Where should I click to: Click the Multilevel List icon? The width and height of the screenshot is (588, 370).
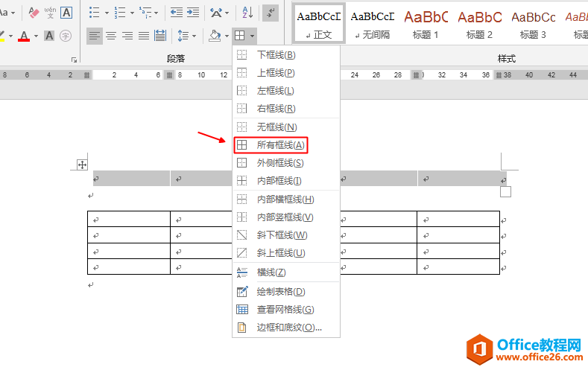145,13
